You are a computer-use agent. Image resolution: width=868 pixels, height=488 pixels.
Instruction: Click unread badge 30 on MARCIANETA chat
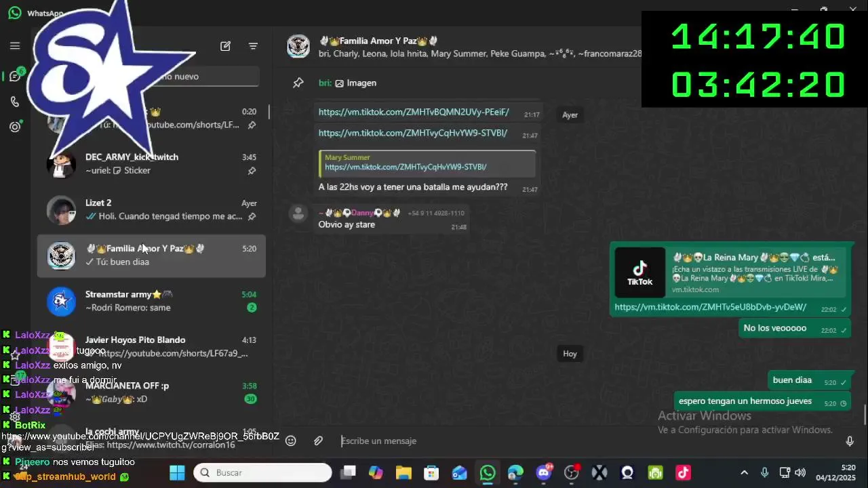[250, 399]
